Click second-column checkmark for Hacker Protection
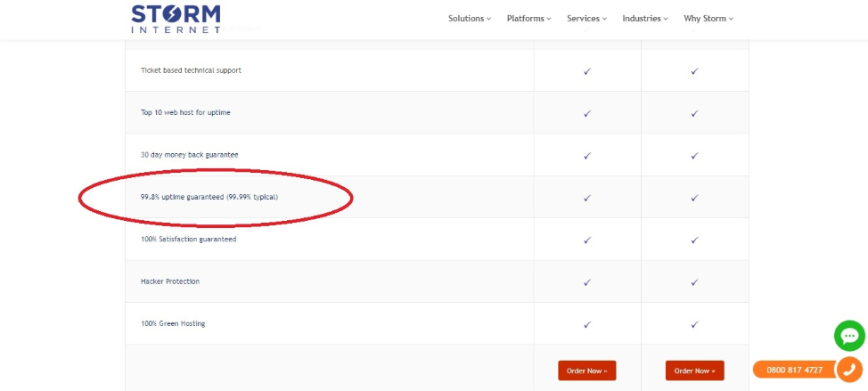 point(694,282)
